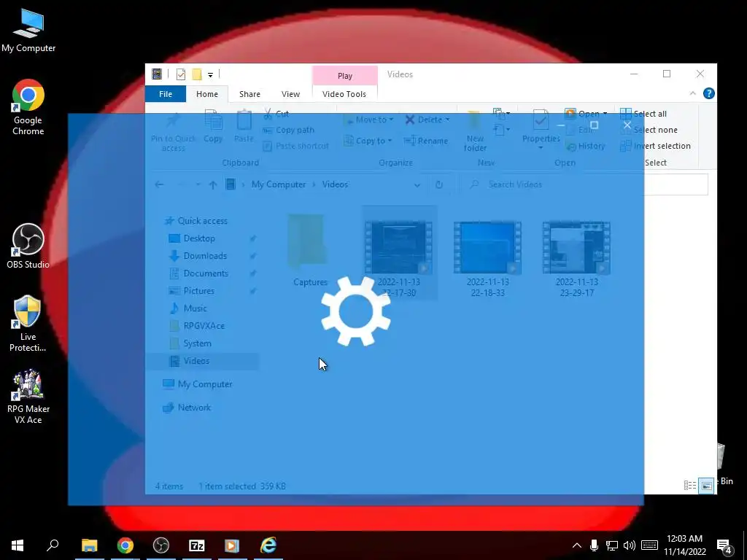Open the Windows Start menu

[18, 545]
